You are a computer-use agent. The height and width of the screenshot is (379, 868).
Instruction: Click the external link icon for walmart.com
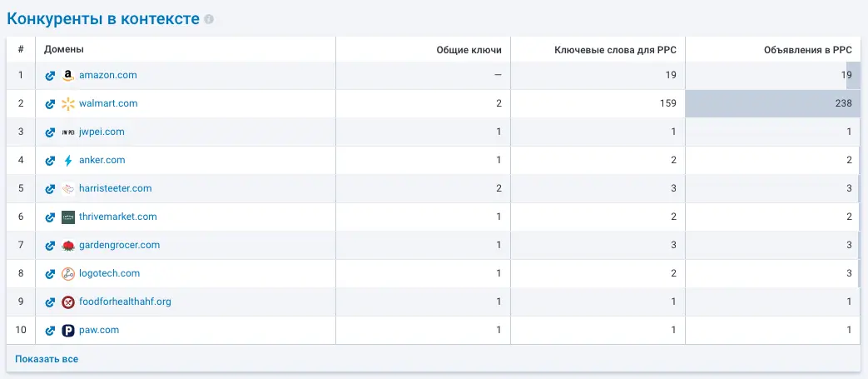click(x=50, y=104)
